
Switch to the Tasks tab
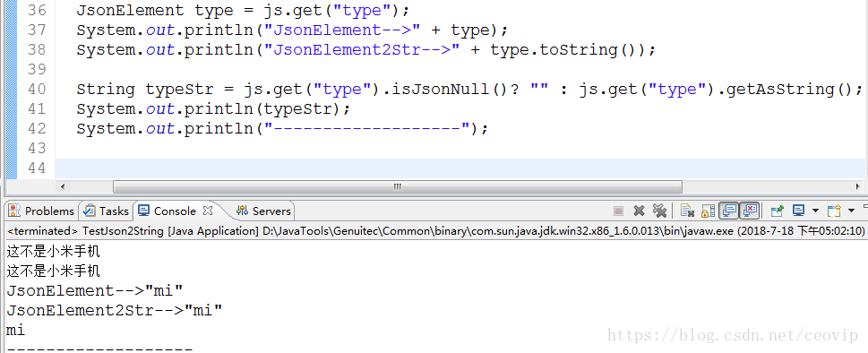pyautogui.click(x=107, y=211)
